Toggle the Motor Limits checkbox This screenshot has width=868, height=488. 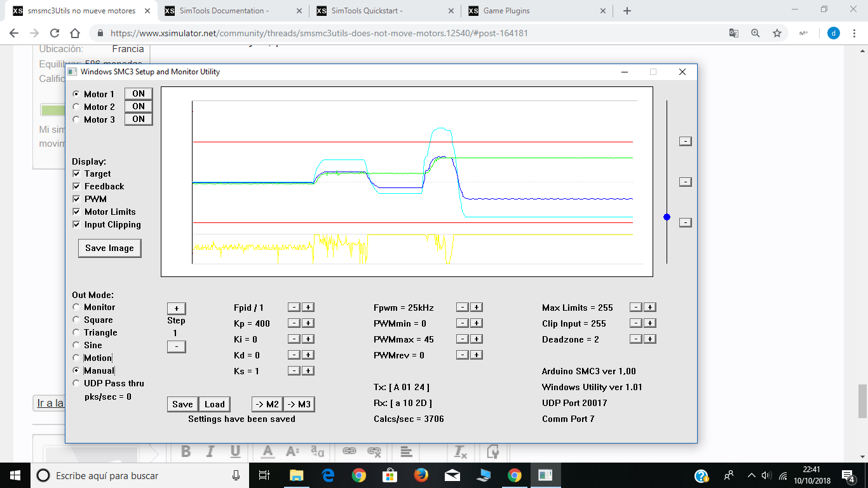(76, 212)
